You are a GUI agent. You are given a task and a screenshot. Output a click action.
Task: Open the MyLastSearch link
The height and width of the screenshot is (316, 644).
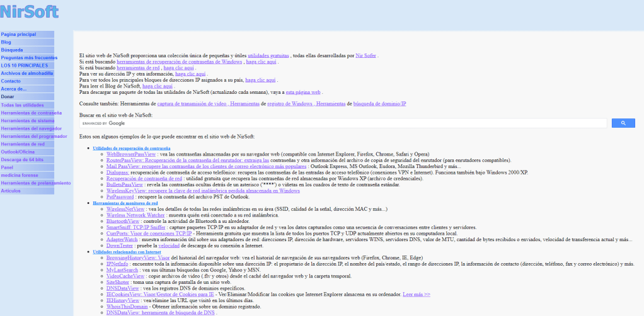coord(122,270)
